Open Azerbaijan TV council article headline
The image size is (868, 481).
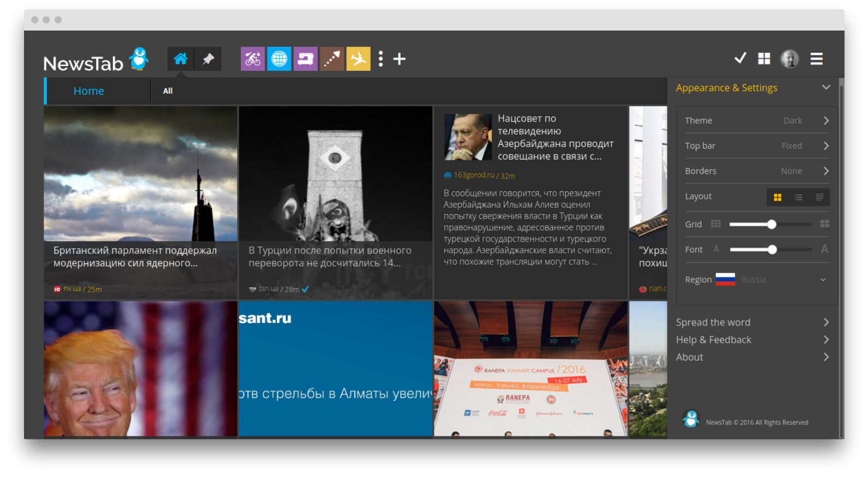click(556, 137)
